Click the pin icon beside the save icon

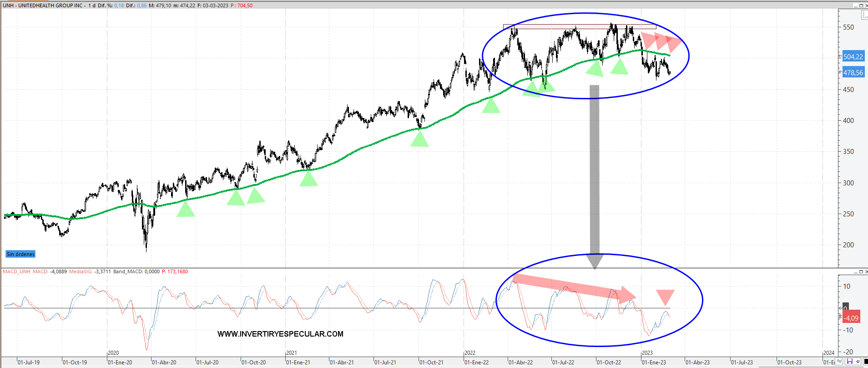(858, 362)
